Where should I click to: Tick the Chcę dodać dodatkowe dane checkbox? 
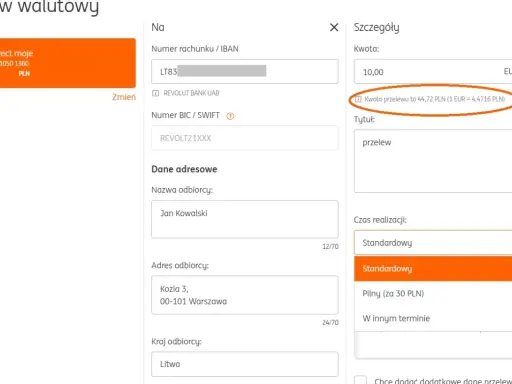tap(360, 381)
